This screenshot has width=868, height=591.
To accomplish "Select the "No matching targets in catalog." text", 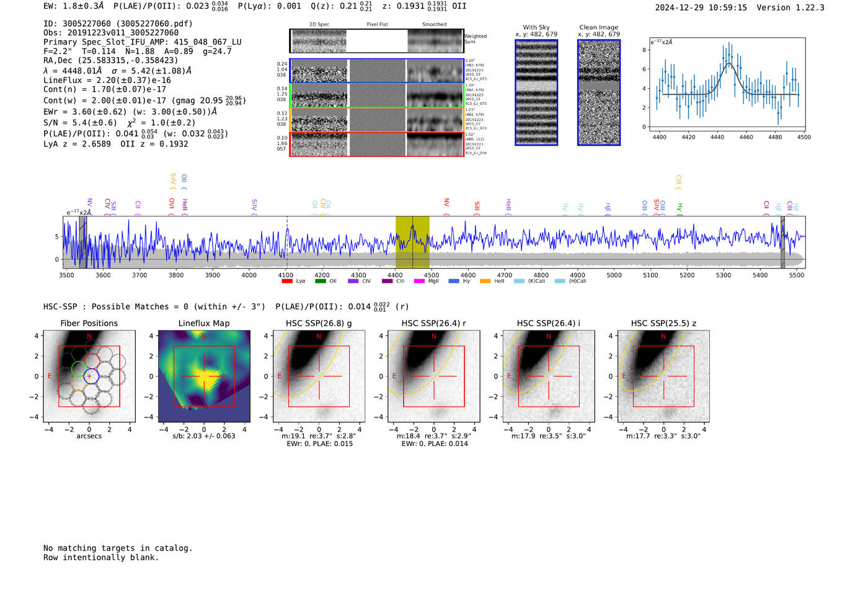I will point(118,548).
